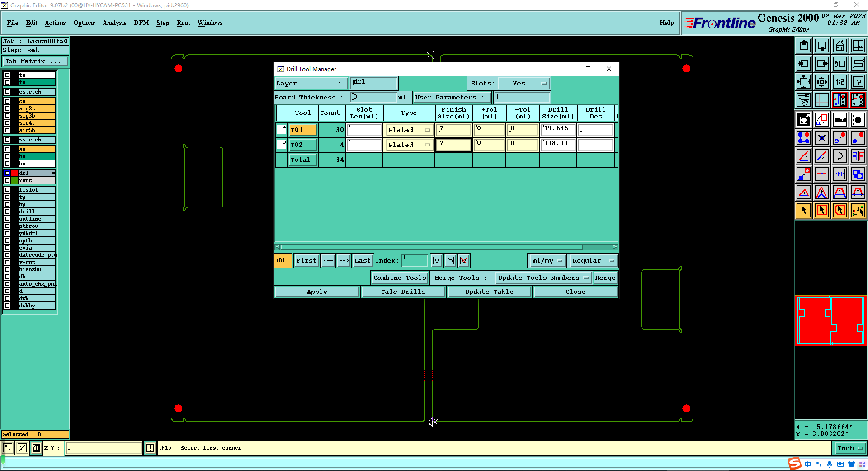Open the Regular mode dropdown

pyautogui.click(x=593, y=260)
